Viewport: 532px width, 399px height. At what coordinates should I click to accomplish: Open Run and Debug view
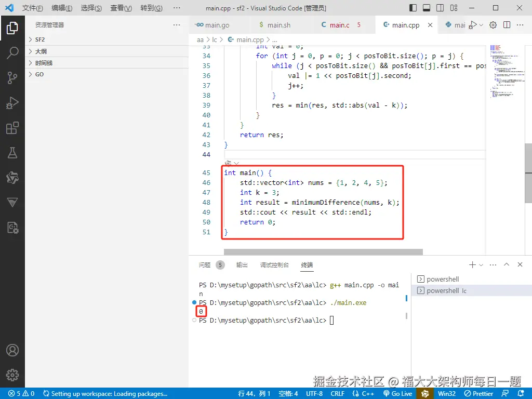(12, 103)
